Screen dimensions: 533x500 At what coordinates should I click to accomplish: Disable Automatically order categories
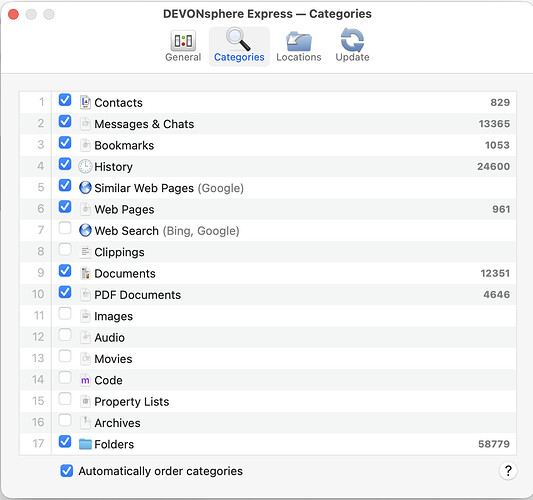(x=67, y=471)
